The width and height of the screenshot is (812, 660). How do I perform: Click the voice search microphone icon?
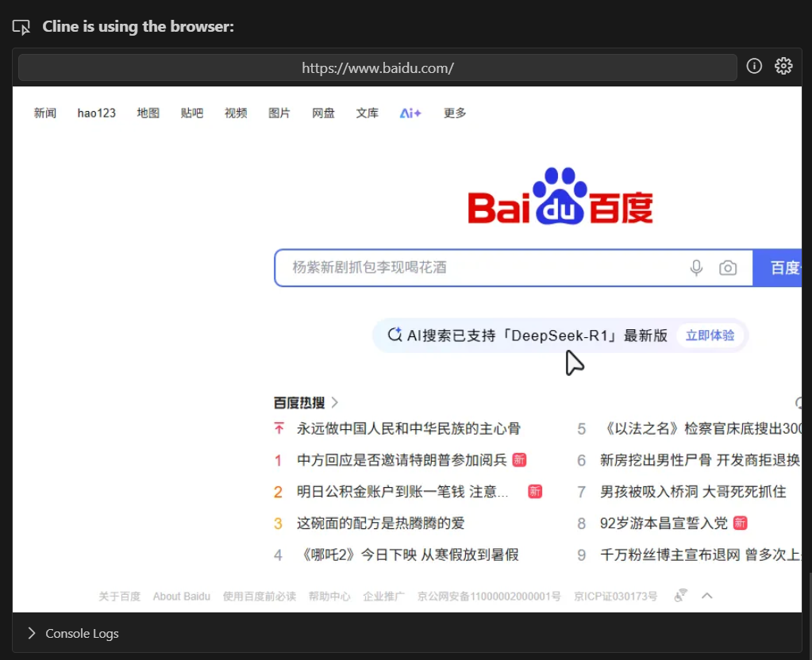(697, 267)
